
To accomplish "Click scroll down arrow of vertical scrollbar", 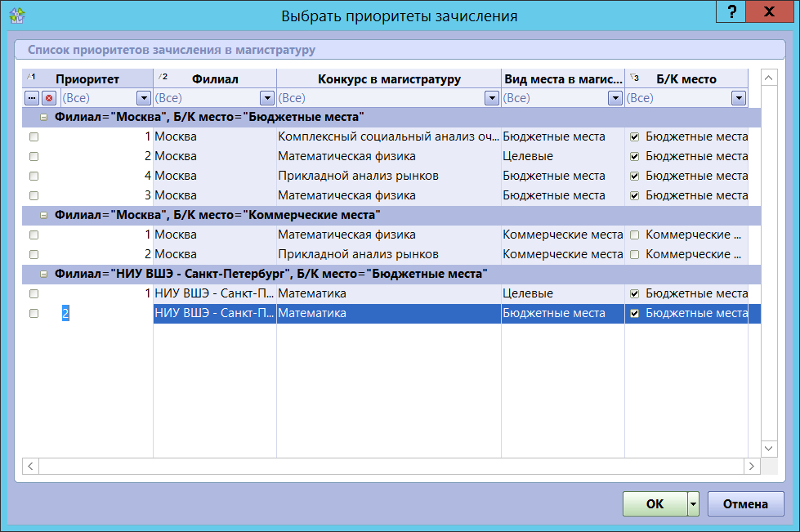I will (x=768, y=449).
